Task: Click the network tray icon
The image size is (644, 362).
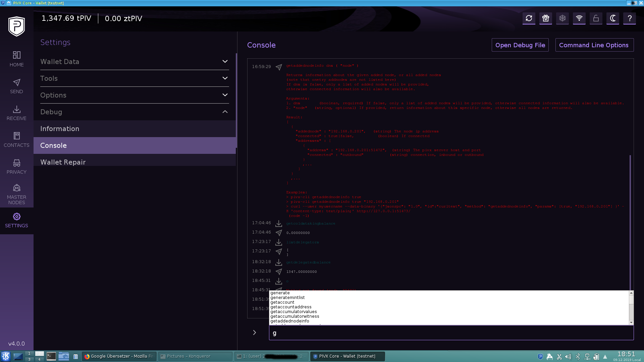Action: (x=587, y=357)
